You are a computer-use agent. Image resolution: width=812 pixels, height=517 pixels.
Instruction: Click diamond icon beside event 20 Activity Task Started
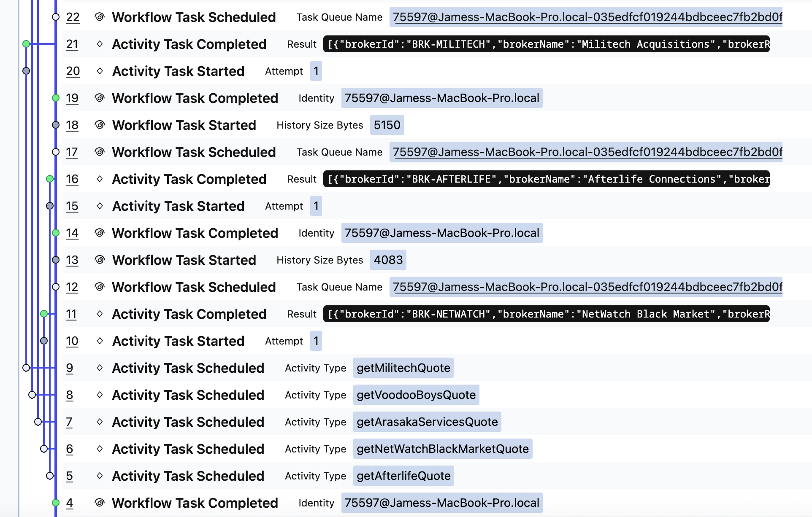(100, 71)
